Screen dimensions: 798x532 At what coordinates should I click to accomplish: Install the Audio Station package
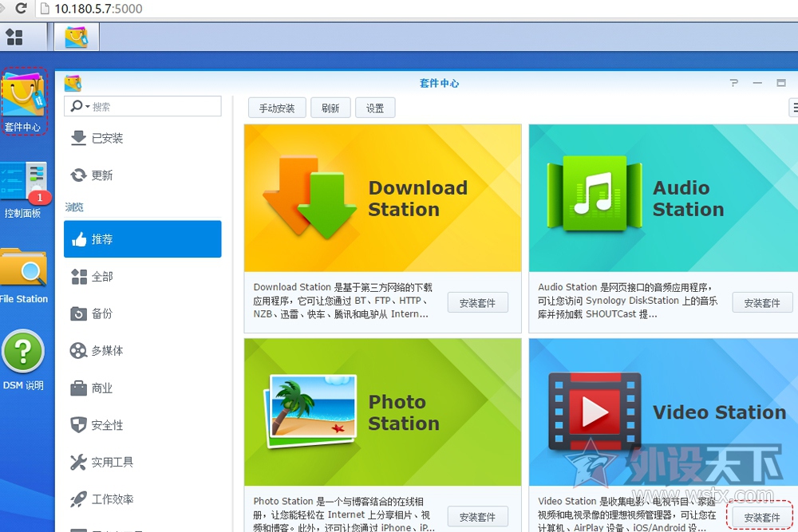762,303
